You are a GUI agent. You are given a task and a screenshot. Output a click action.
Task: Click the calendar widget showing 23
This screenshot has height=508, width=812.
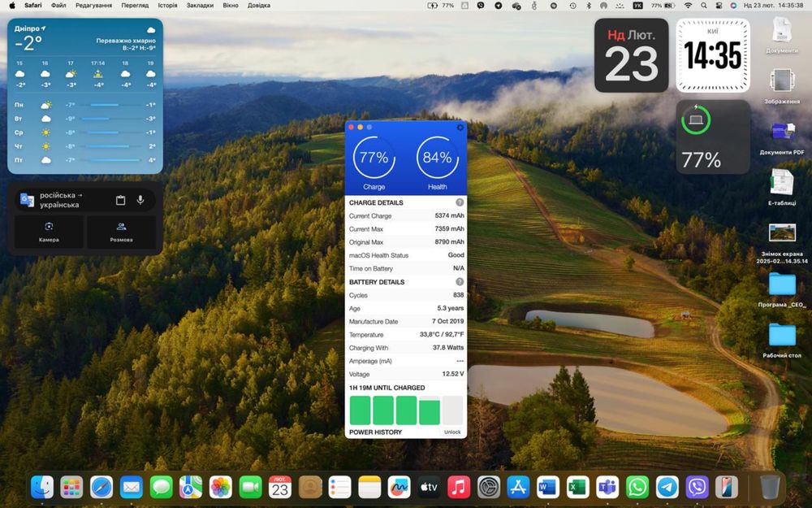tap(631, 55)
